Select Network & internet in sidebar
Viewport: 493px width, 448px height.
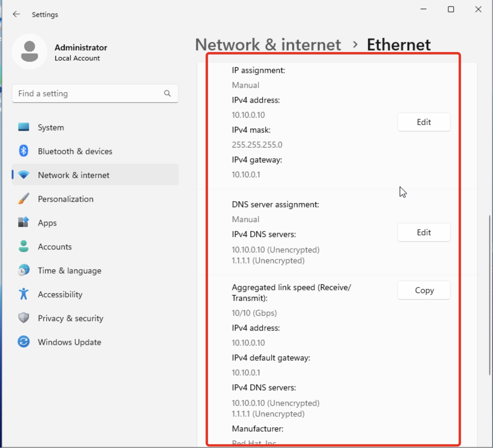[x=74, y=175]
